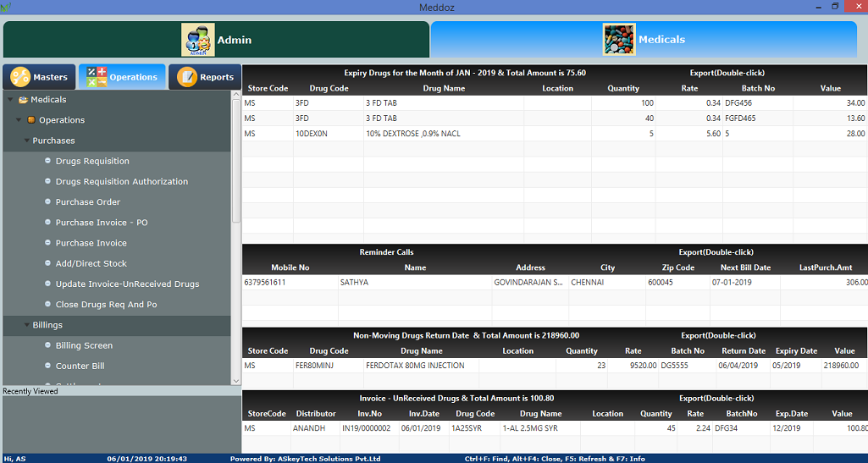Click the cube icon beside Operations node

pos(31,120)
